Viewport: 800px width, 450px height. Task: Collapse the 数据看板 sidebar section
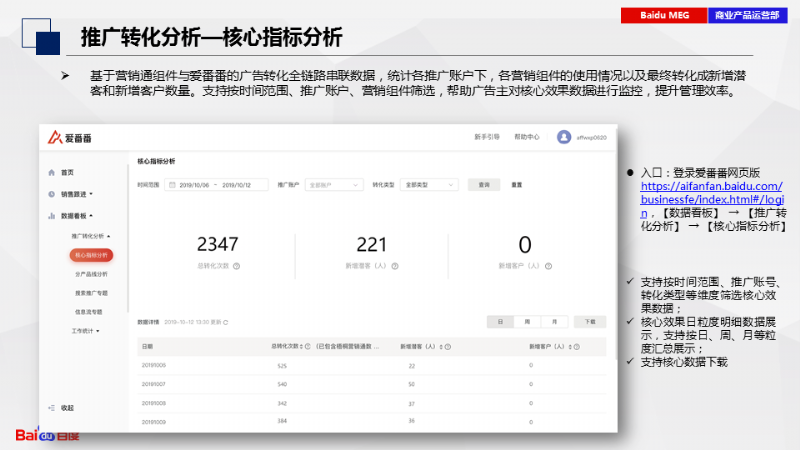click(76, 215)
